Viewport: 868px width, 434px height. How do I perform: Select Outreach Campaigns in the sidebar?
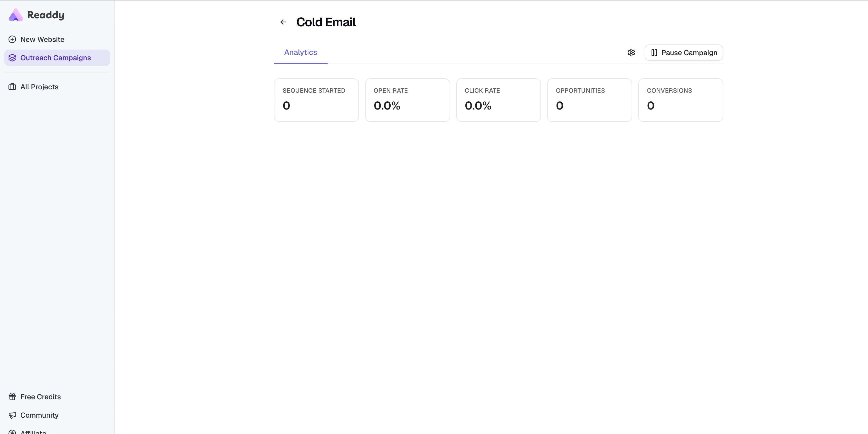(56, 58)
